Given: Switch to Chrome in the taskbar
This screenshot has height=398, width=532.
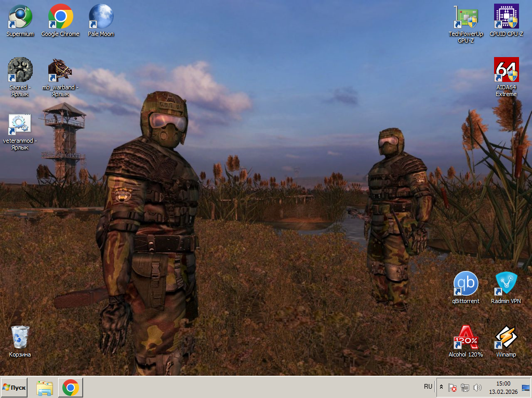Looking at the screenshot, I should click(x=71, y=387).
